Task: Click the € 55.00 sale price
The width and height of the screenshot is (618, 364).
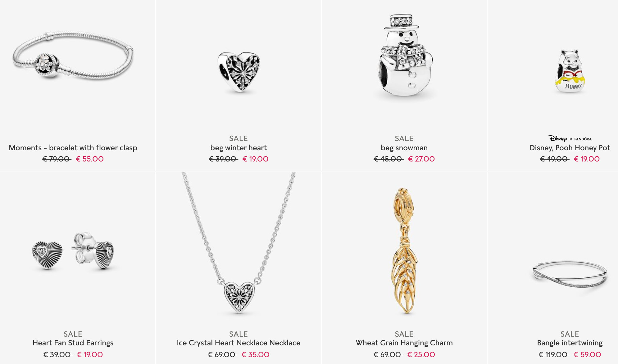Action: (x=90, y=159)
